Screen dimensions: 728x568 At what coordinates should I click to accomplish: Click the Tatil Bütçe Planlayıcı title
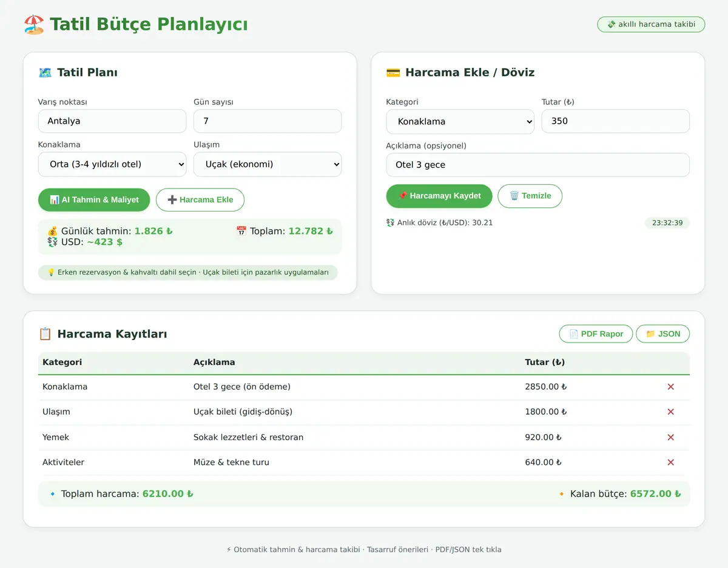149,24
